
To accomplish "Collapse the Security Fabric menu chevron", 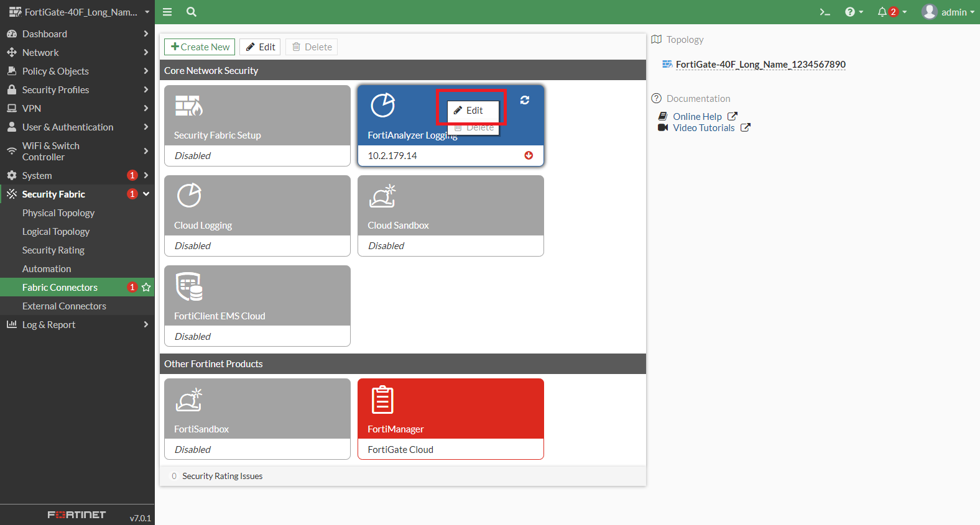I will [x=146, y=194].
